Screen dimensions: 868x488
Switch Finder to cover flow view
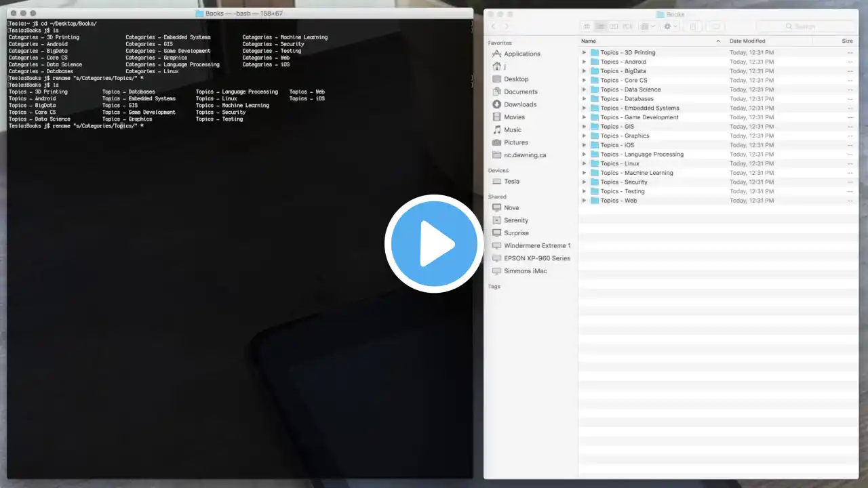pos(627,26)
